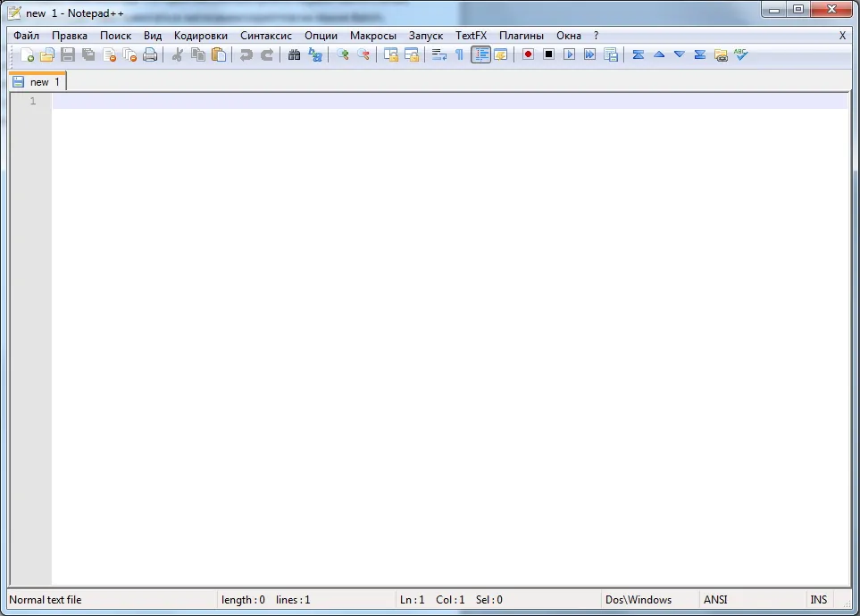
Task: Click the Open file folder icon
Action: click(x=47, y=54)
